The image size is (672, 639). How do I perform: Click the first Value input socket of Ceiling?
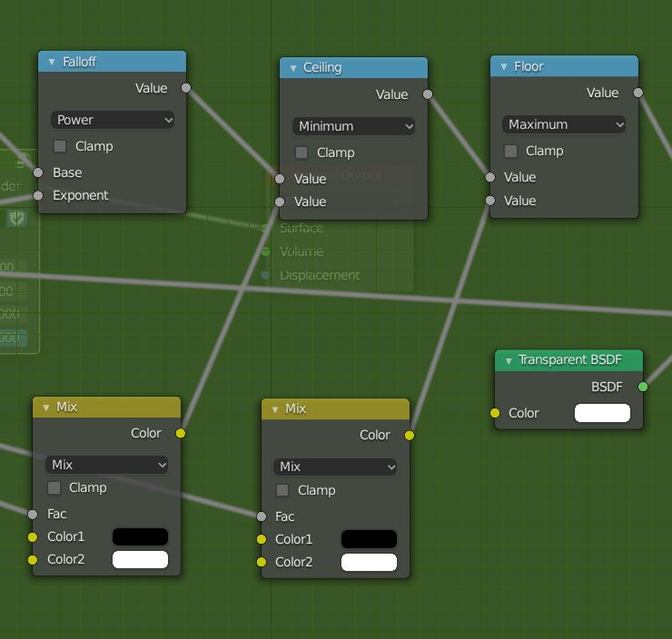(x=280, y=179)
